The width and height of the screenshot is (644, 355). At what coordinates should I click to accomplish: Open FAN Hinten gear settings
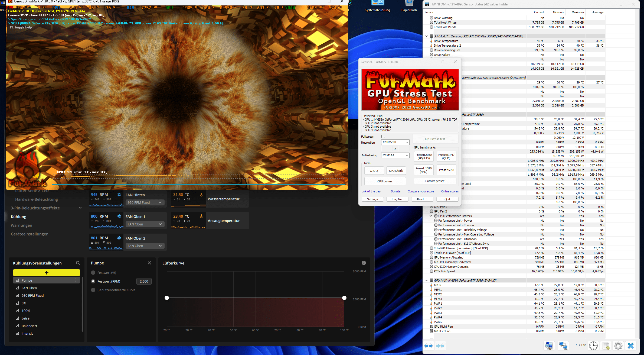(119, 195)
